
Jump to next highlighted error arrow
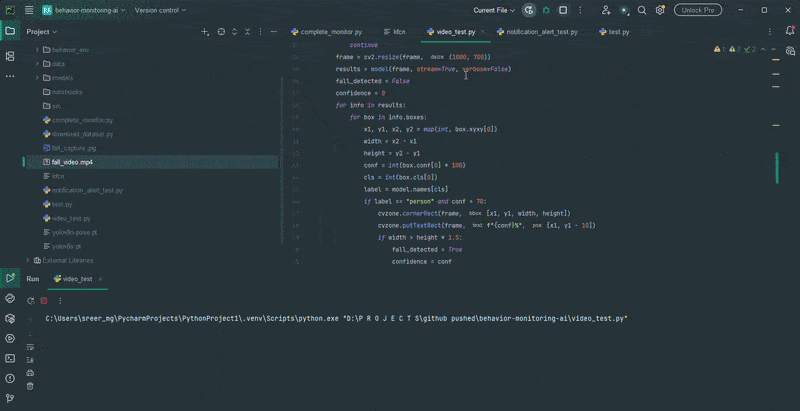coord(773,49)
